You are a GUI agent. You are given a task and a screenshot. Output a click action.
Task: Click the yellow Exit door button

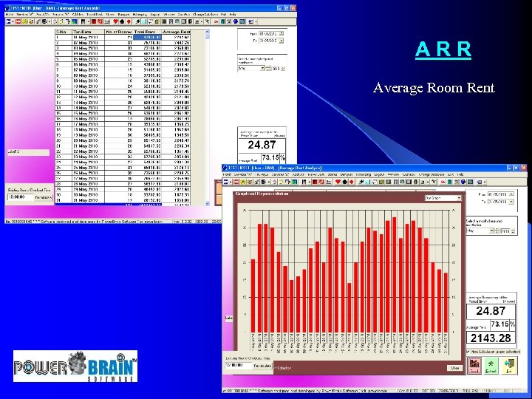(x=508, y=366)
